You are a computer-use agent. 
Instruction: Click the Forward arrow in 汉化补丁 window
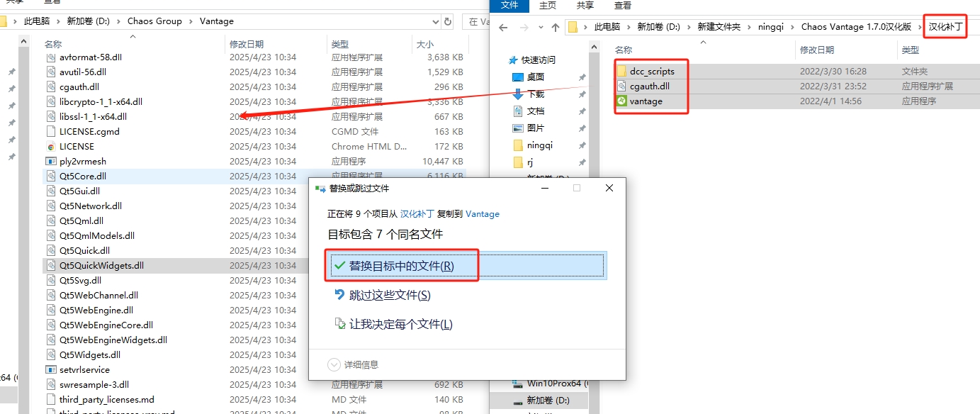coord(524,27)
